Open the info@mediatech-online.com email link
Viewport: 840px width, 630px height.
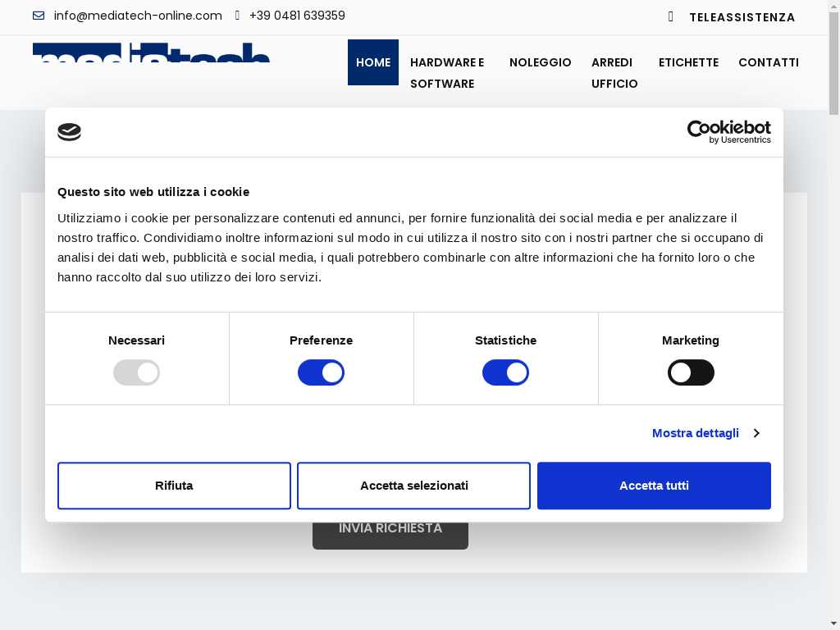[x=138, y=16]
